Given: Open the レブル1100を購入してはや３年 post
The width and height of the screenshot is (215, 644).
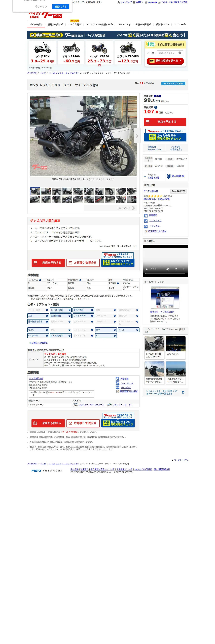Looking at the screenshot, I should pos(154,348).
